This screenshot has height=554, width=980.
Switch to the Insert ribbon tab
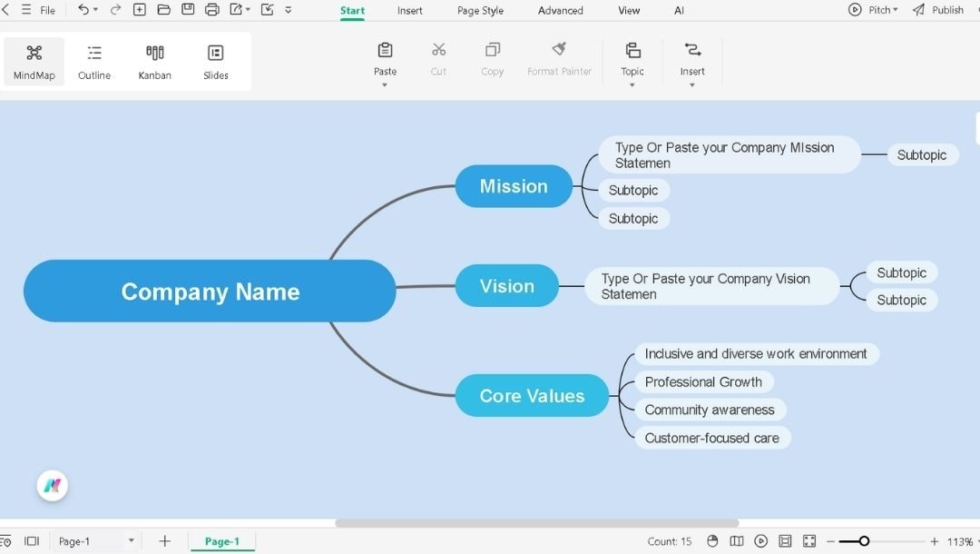coord(409,10)
